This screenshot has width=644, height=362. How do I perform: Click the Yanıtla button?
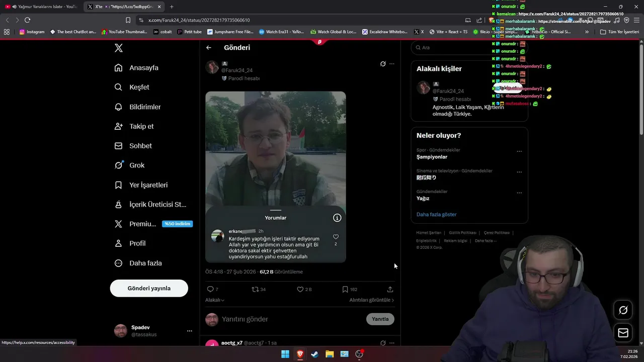point(380,319)
